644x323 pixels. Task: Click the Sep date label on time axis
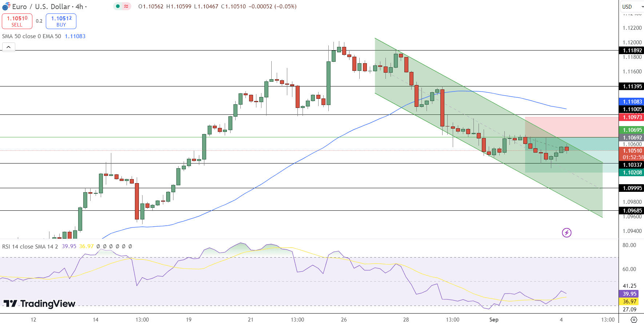pyautogui.click(x=494, y=320)
